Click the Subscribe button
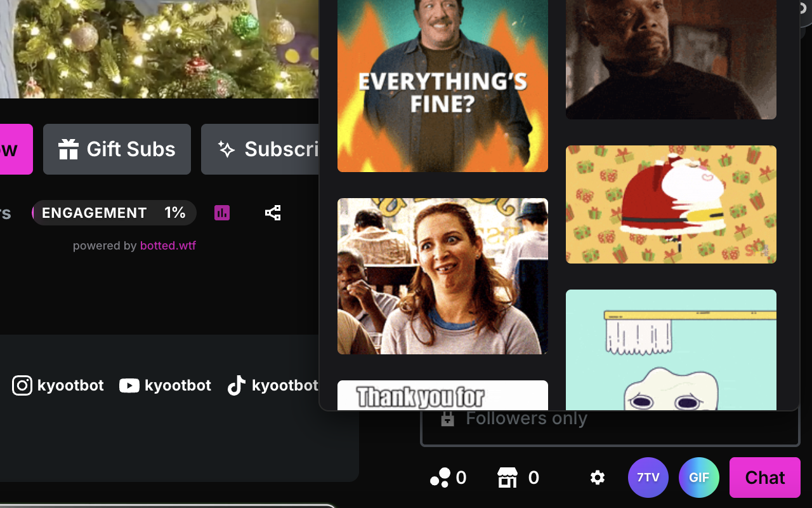The width and height of the screenshot is (812, 508). [x=260, y=149]
